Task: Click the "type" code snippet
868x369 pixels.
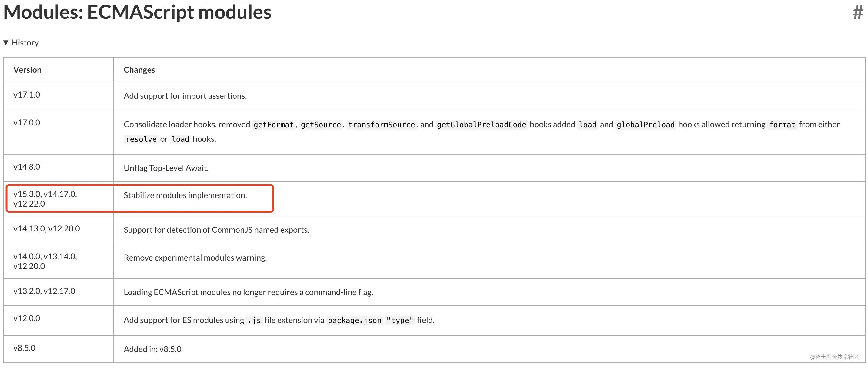Action: pyautogui.click(x=400, y=320)
